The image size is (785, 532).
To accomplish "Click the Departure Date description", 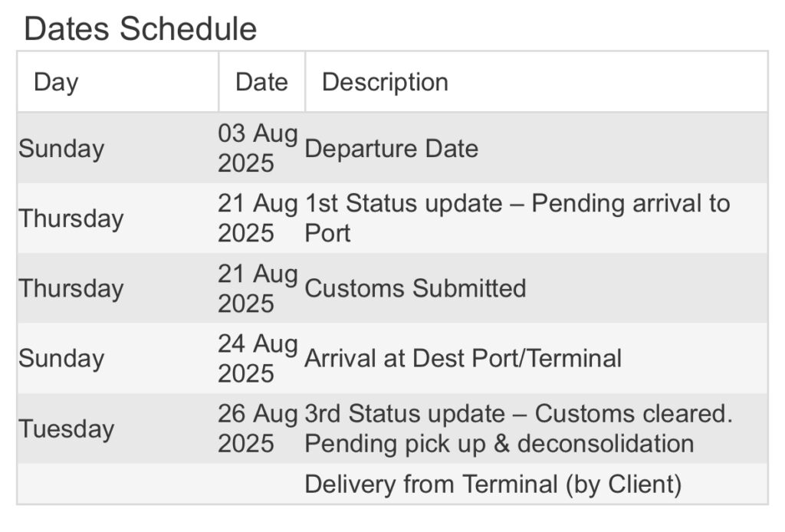I will [391, 148].
